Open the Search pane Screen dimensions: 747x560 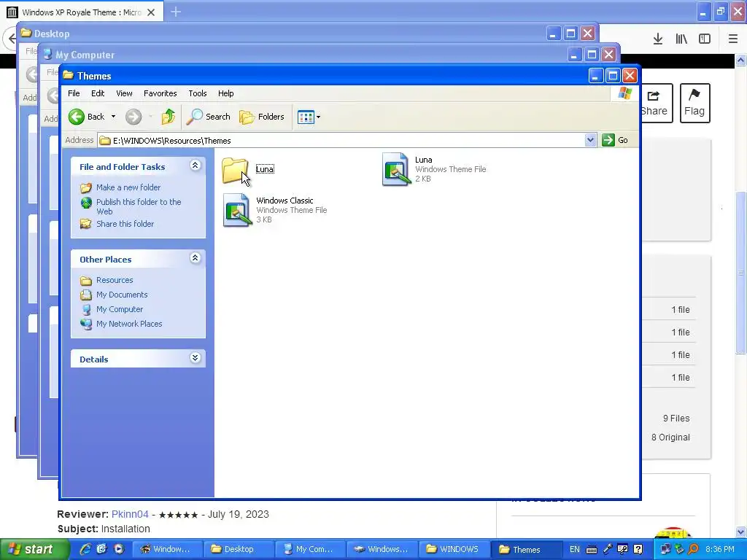tap(208, 117)
